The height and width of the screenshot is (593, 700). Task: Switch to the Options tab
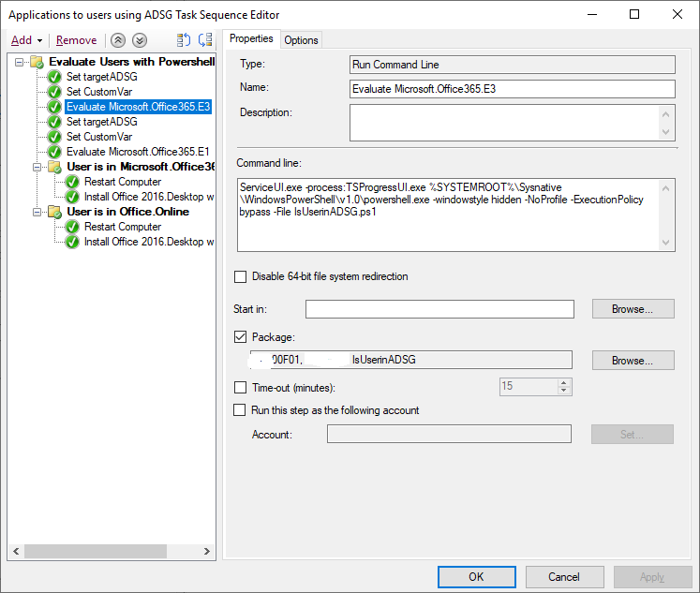[x=301, y=40]
